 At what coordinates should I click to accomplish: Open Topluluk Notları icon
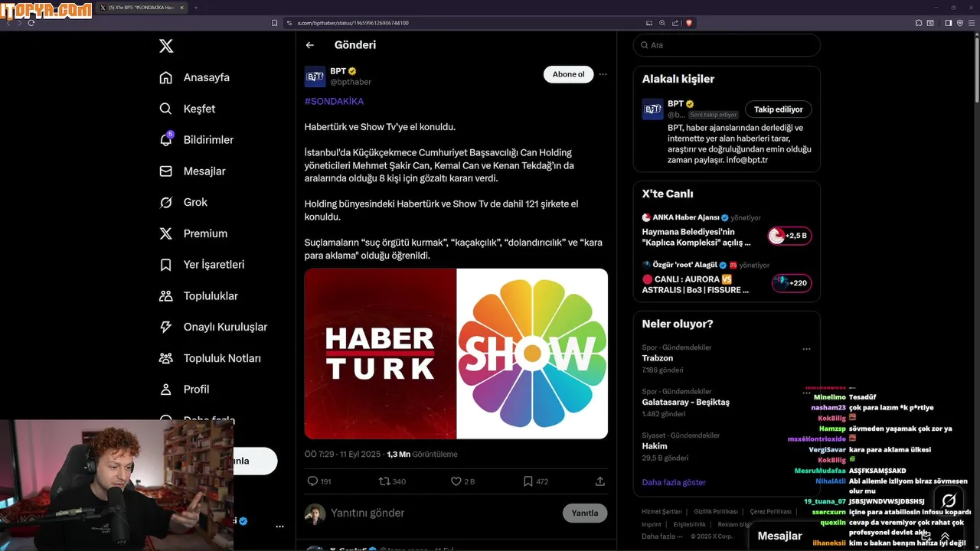[x=165, y=358]
